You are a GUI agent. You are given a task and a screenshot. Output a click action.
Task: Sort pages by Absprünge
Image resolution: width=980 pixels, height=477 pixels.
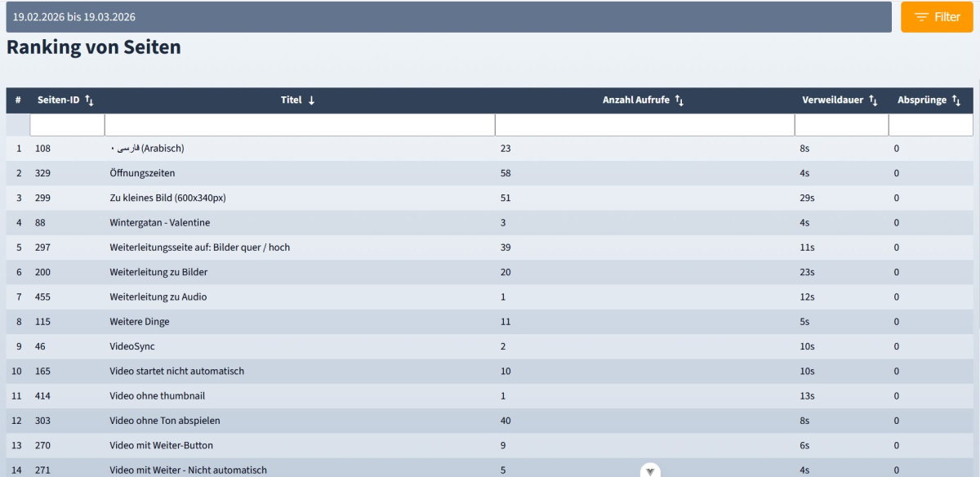click(x=956, y=100)
